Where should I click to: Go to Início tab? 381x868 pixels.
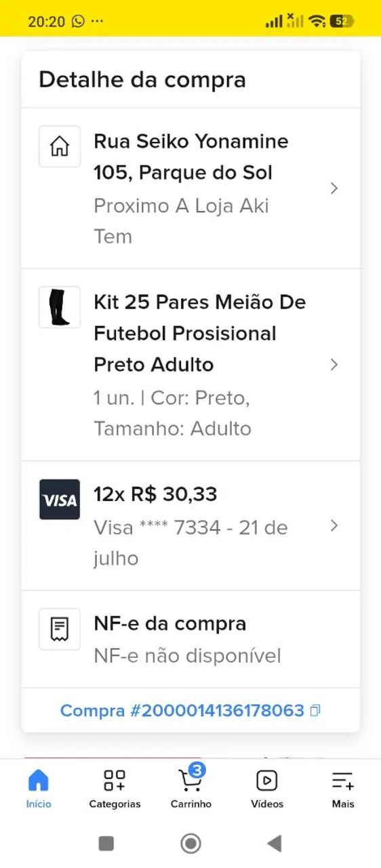(x=39, y=789)
